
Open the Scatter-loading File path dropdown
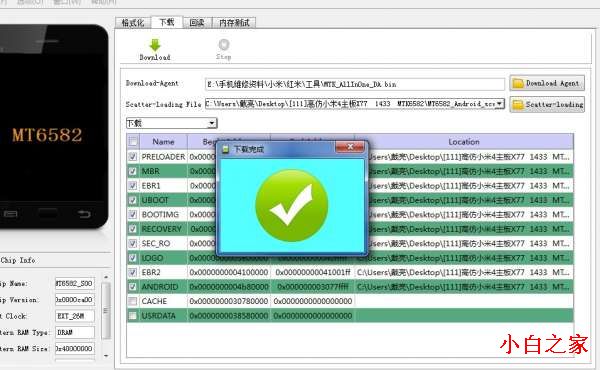(499, 104)
